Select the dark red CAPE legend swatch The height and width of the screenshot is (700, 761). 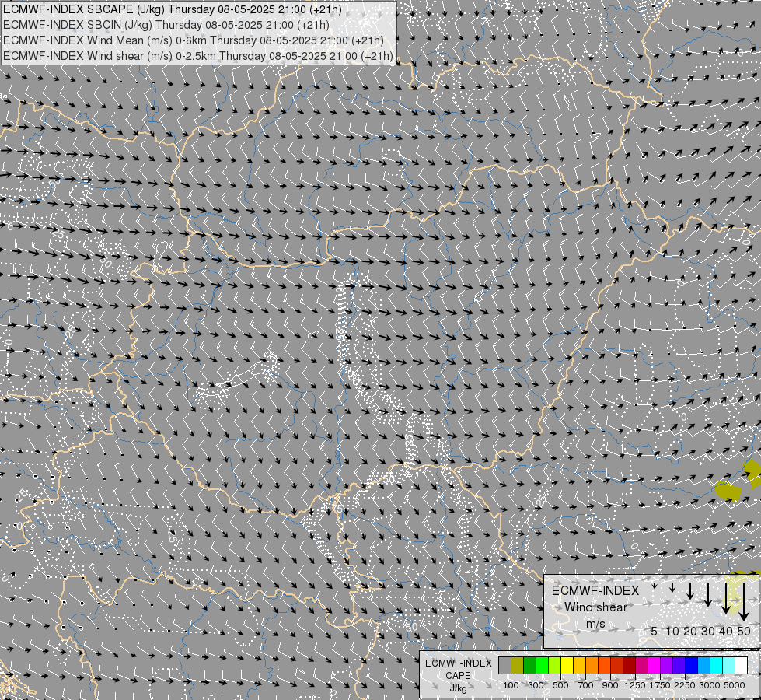pyautogui.click(x=630, y=665)
